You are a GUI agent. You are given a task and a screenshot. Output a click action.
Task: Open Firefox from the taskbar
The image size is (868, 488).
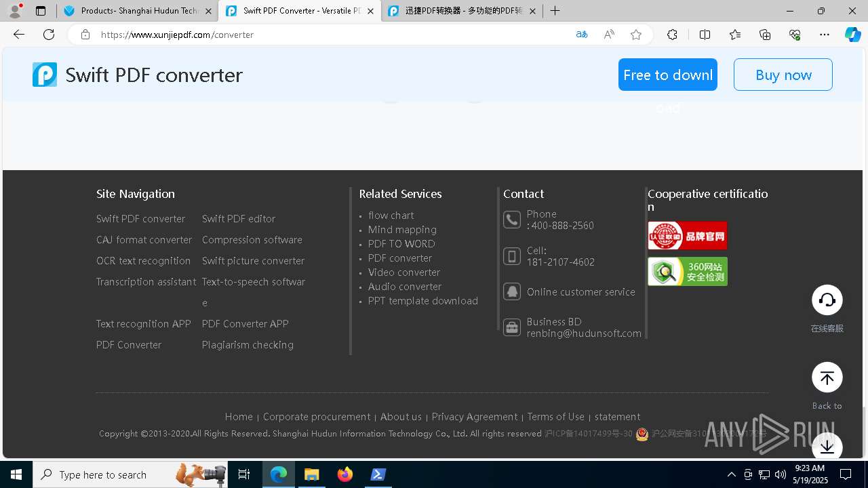345,474
